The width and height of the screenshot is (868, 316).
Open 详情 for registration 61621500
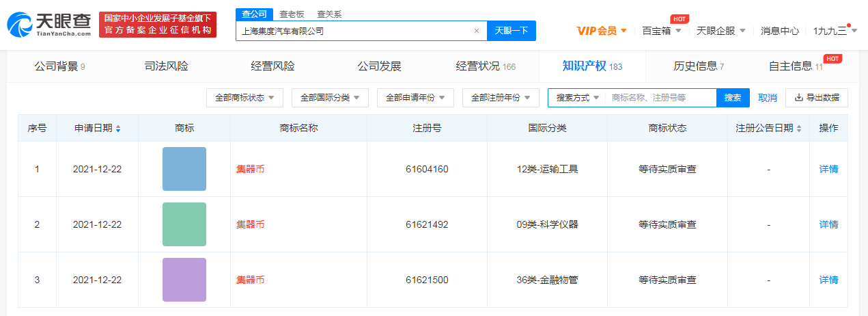pos(828,280)
